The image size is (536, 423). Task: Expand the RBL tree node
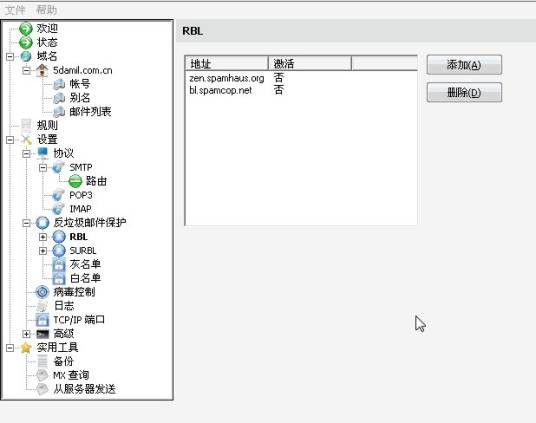pos(43,237)
